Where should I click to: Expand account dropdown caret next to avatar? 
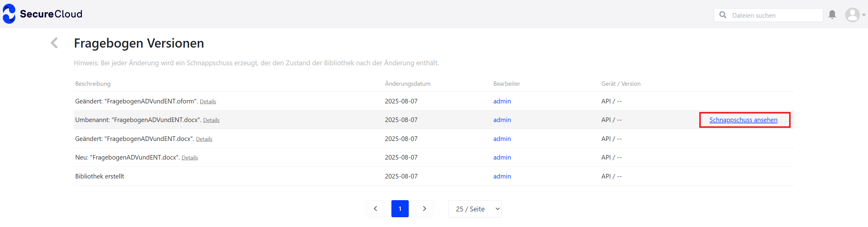tap(864, 15)
